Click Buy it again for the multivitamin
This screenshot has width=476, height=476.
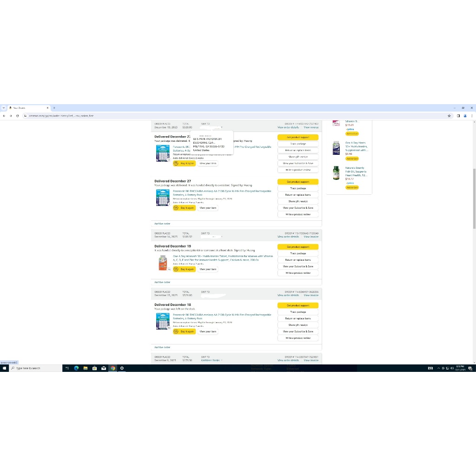point(184,269)
